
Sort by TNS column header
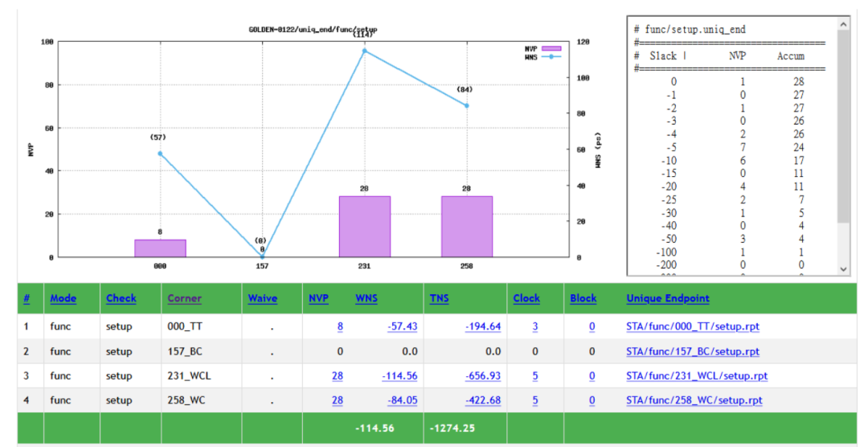(x=439, y=298)
